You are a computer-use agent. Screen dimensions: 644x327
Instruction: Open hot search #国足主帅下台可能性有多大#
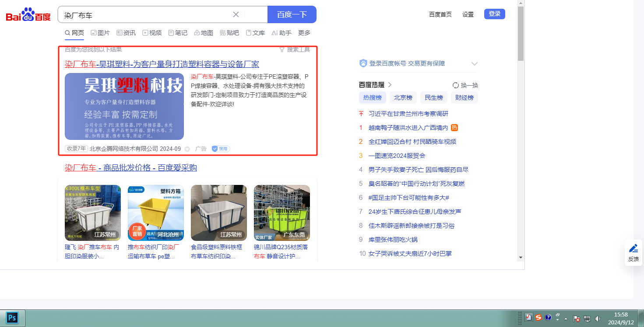pyautogui.click(x=409, y=198)
